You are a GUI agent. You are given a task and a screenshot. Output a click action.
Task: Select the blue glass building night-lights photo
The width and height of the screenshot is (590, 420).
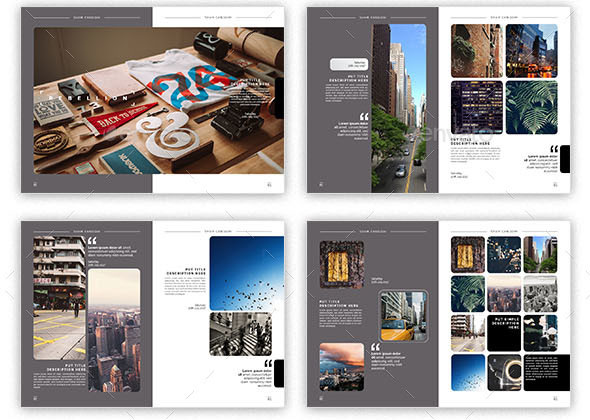[x=532, y=51]
